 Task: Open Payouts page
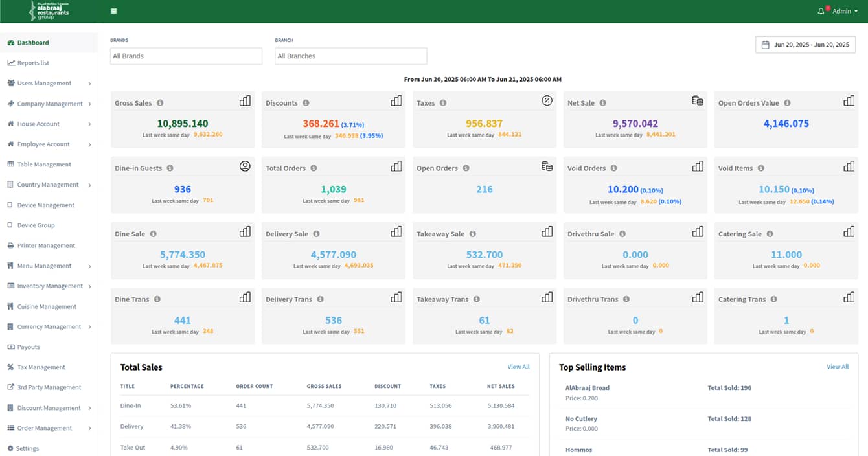point(49,347)
